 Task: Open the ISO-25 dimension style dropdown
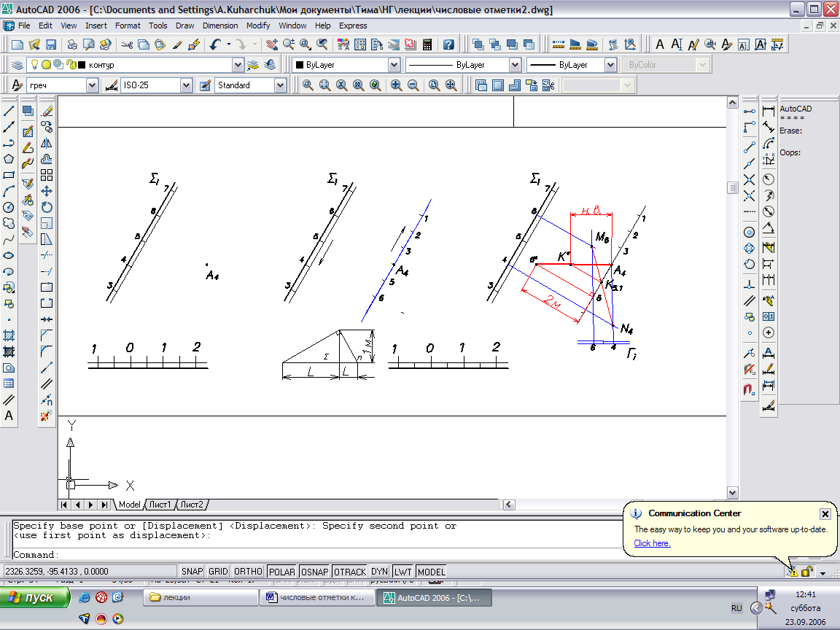tap(186, 85)
